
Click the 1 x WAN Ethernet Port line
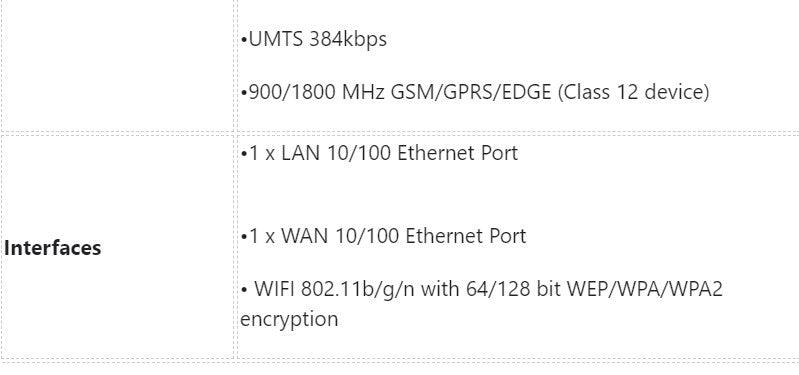(x=383, y=236)
